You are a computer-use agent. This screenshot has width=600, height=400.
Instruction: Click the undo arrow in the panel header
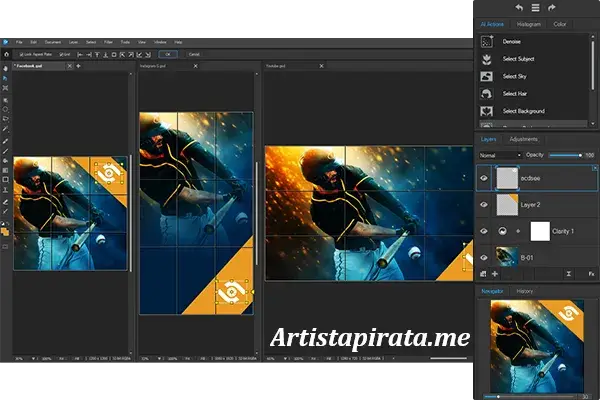coord(519,8)
